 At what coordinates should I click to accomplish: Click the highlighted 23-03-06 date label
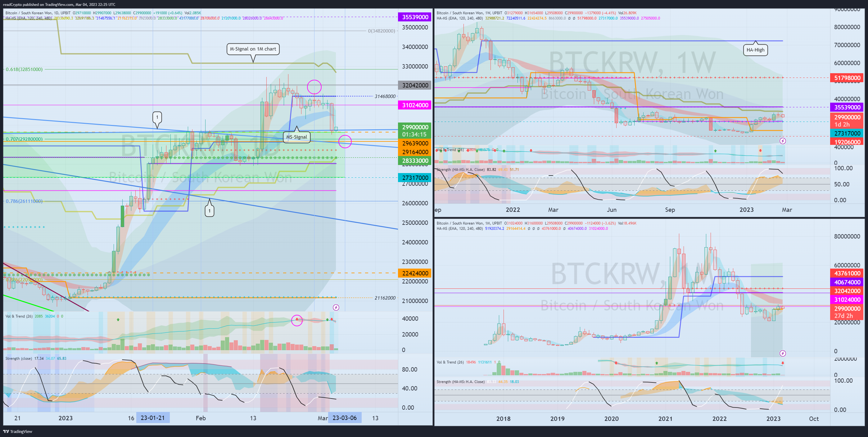pos(344,418)
